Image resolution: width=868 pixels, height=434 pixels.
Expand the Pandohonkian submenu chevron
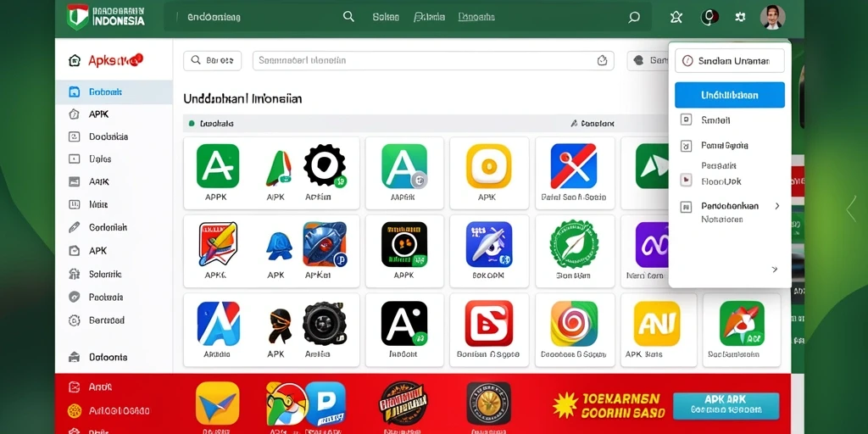(x=777, y=206)
